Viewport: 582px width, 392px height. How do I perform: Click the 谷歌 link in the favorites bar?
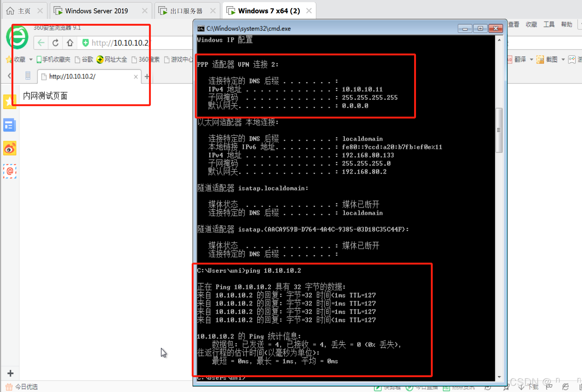(x=87, y=59)
